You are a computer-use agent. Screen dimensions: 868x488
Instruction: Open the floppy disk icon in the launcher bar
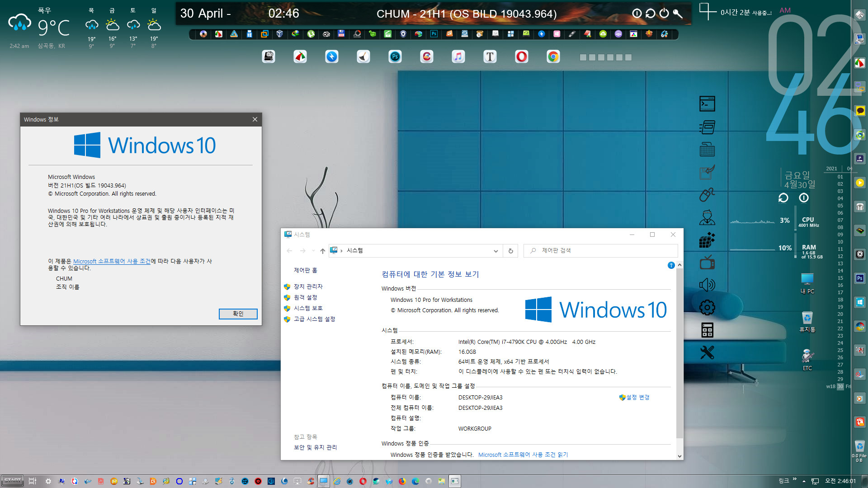(341, 34)
